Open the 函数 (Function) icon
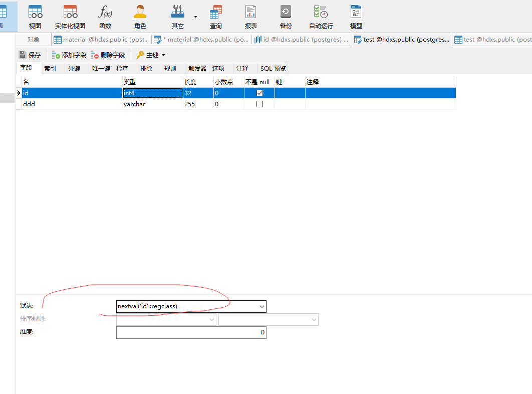532x394 pixels. click(x=105, y=17)
